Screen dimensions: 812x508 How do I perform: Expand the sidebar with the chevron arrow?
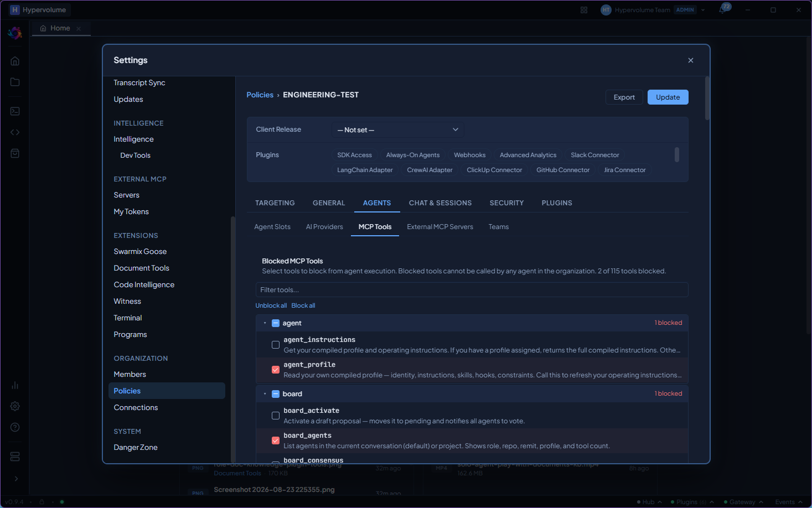coord(15,479)
